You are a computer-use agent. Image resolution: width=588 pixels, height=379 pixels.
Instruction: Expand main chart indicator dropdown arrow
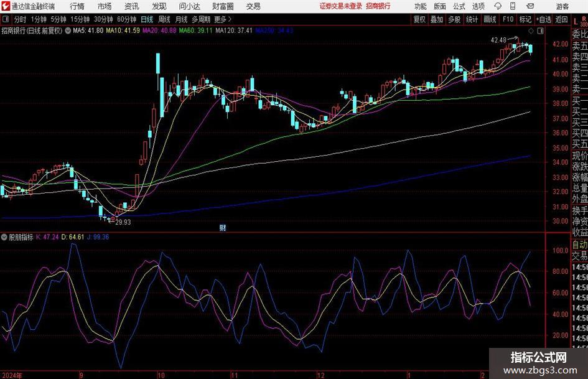67,30
